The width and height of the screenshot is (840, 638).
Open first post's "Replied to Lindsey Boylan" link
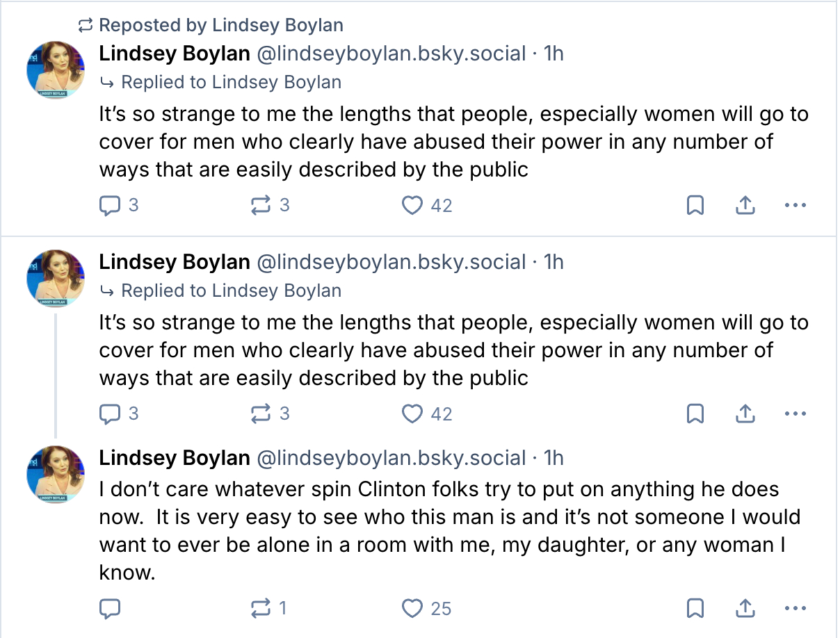[x=231, y=82]
